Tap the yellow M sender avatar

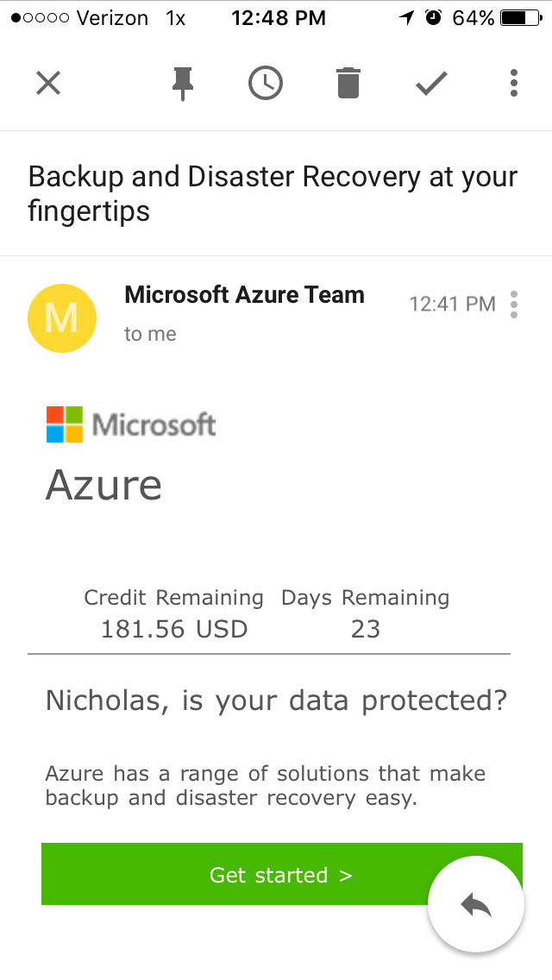(62, 318)
